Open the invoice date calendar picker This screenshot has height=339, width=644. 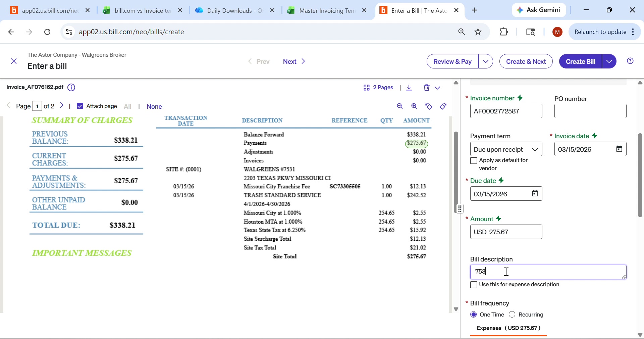coord(619,149)
